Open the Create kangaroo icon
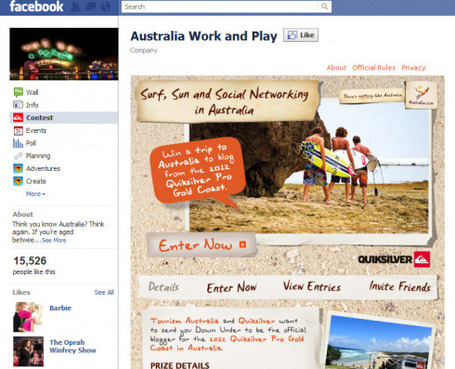 [x=18, y=181]
